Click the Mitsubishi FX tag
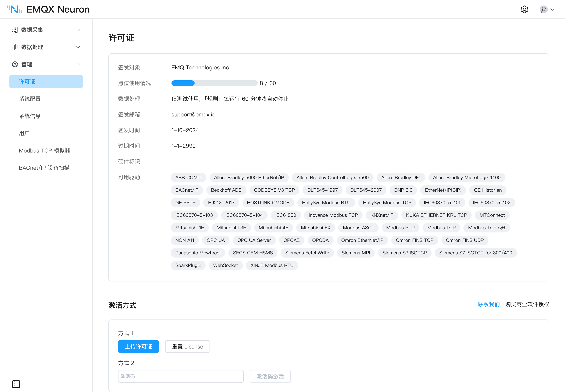The height and width of the screenshot is (392, 565). (x=315, y=228)
